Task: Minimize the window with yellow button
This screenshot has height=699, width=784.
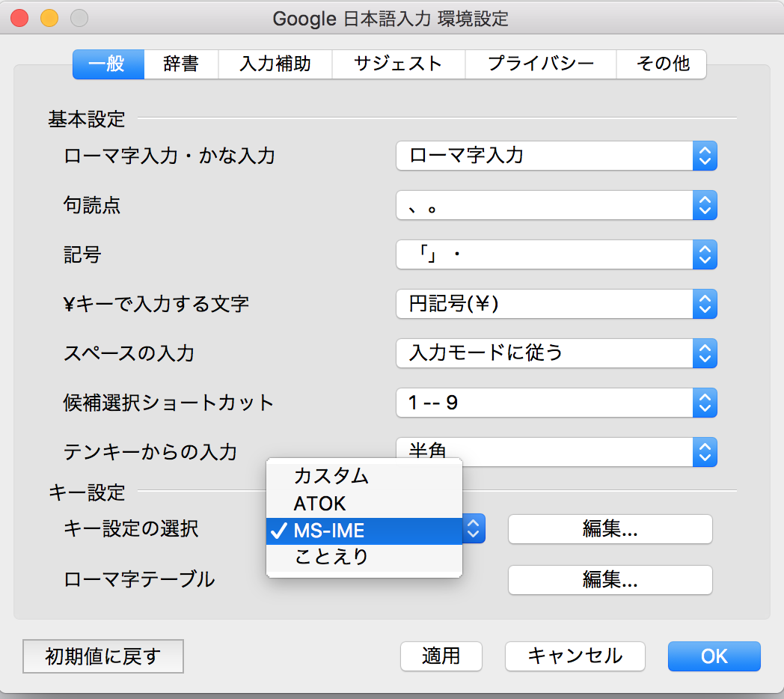Action: (49, 19)
